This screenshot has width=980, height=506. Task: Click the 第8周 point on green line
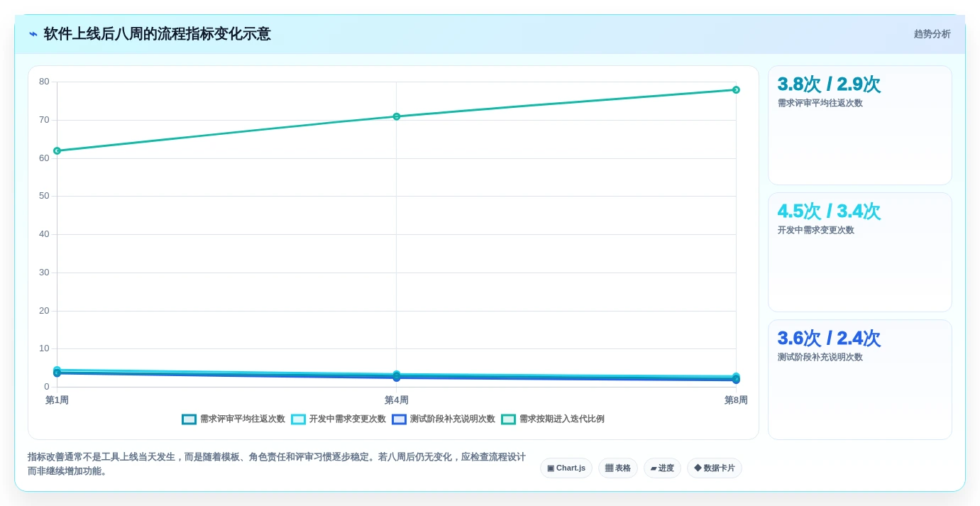click(x=736, y=89)
